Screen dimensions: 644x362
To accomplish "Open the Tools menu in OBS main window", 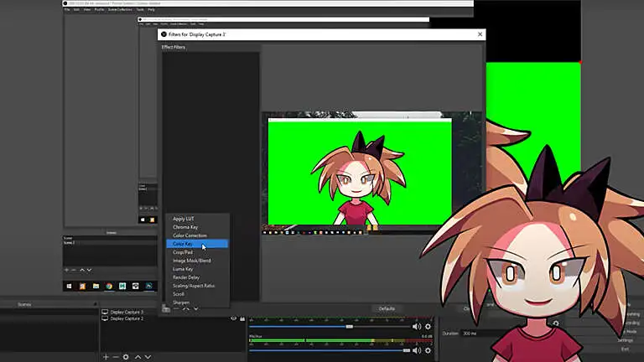I will (x=140, y=9).
